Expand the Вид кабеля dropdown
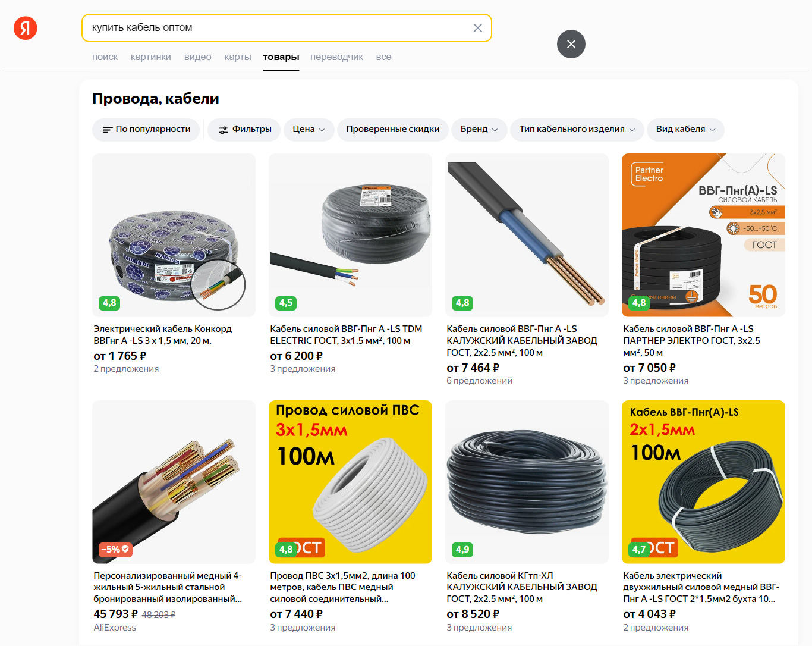Image resolution: width=812 pixels, height=646 pixels. coord(685,130)
